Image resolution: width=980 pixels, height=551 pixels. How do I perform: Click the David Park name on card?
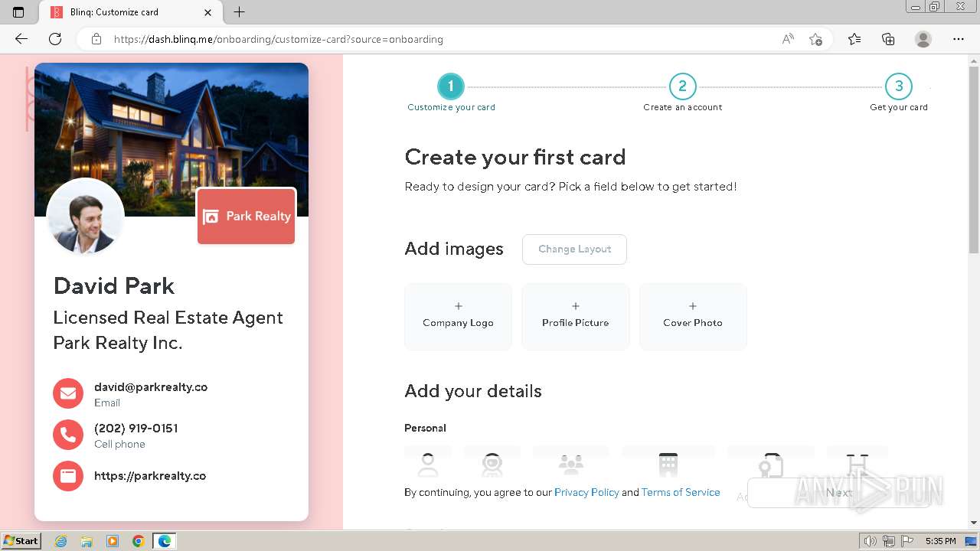point(114,286)
